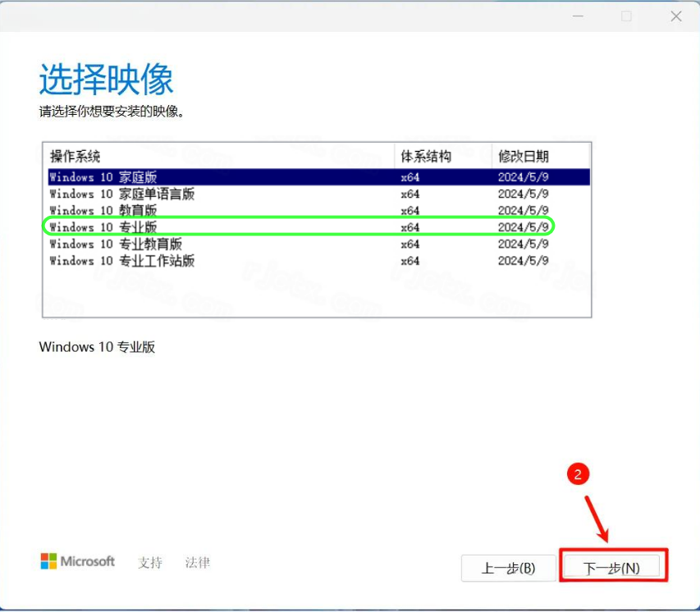Click the Microsoft logo

78,561
